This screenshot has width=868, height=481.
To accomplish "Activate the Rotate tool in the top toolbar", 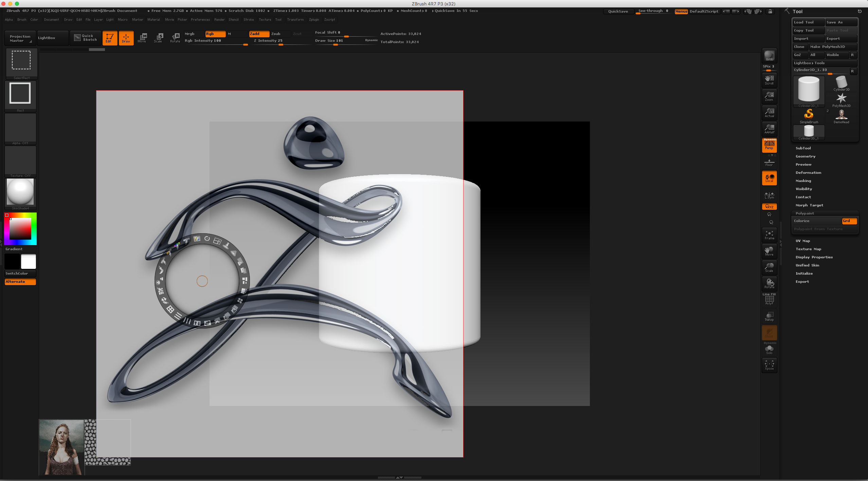I will tap(175, 38).
